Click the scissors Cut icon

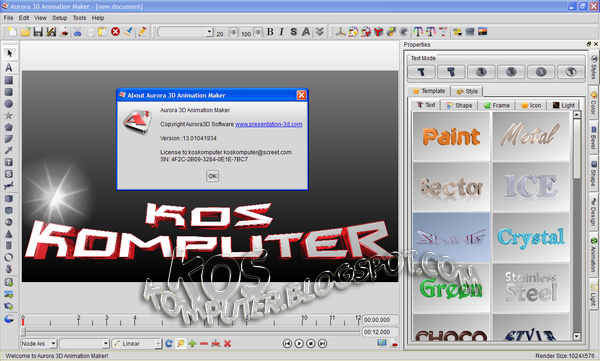point(78,32)
